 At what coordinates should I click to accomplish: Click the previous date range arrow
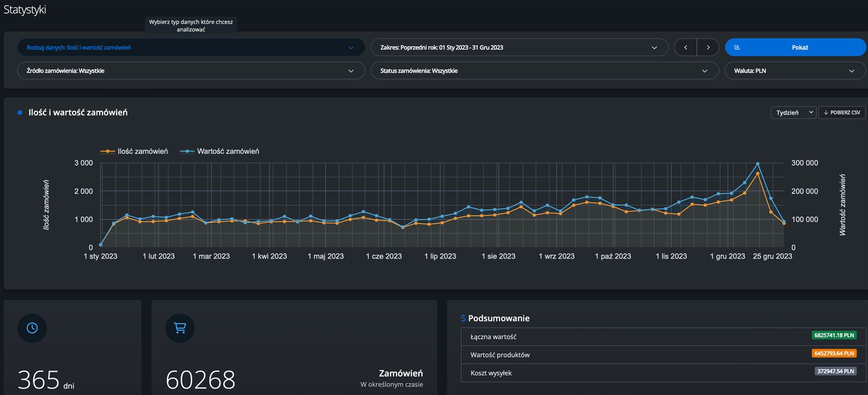coord(685,48)
